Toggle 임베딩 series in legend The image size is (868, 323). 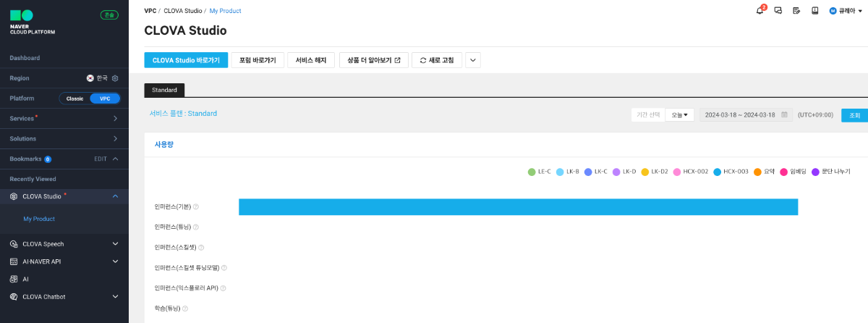(x=793, y=172)
